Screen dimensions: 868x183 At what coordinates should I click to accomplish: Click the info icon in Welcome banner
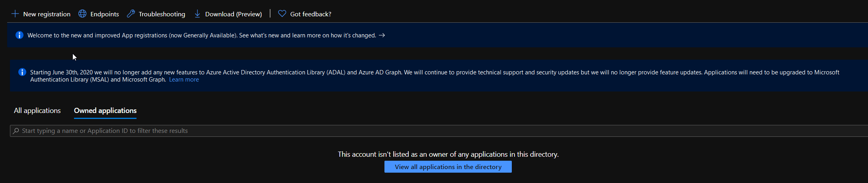(x=19, y=35)
